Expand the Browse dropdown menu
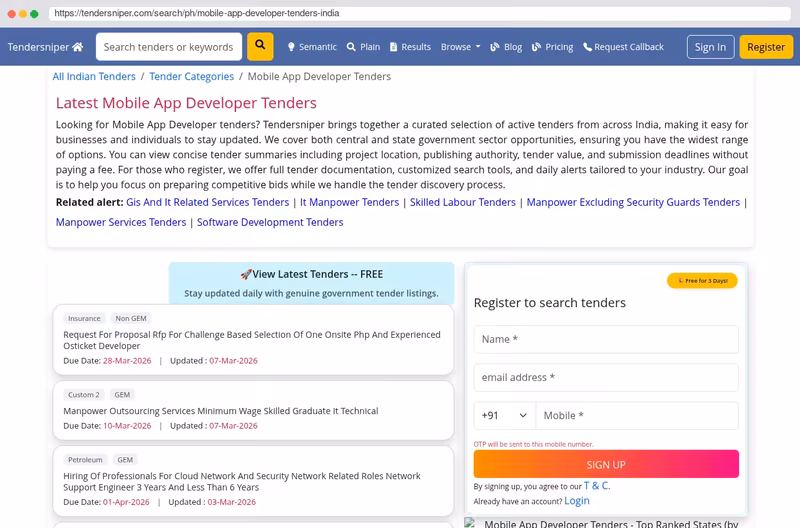Viewport: 800px width, 528px height. point(460,47)
